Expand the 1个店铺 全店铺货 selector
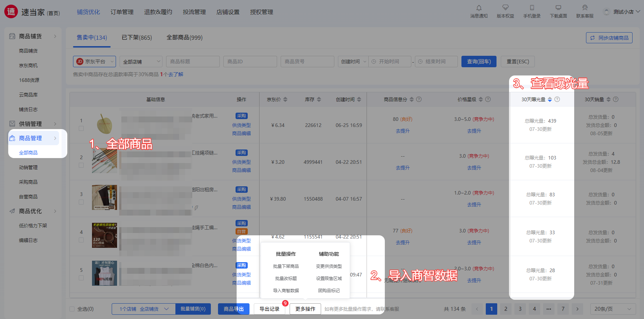The width and height of the screenshot is (644, 319). (144, 309)
